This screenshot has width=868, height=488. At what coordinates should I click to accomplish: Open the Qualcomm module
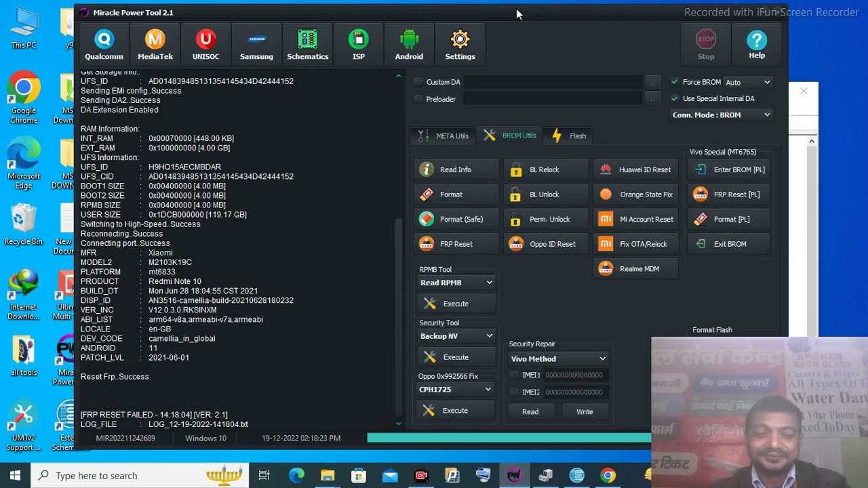[x=104, y=45]
